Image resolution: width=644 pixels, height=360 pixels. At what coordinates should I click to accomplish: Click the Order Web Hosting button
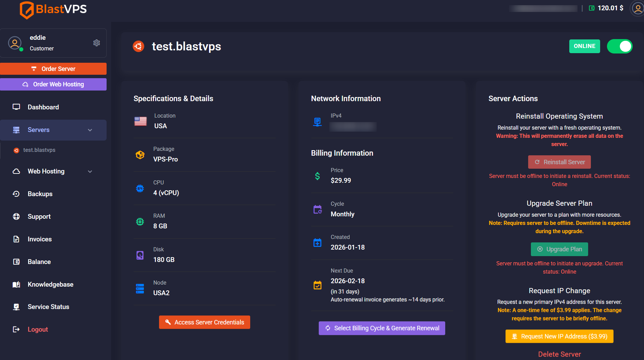click(53, 84)
